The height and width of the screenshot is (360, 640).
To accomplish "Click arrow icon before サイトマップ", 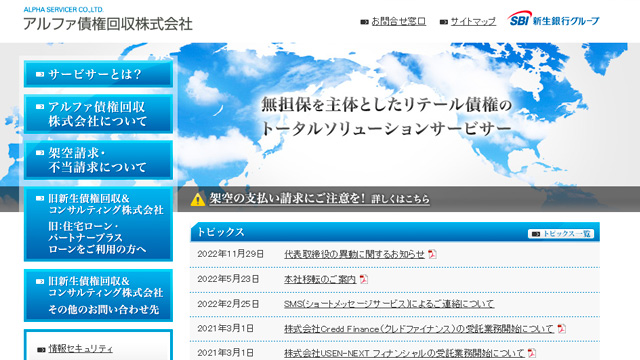I will (x=444, y=22).
